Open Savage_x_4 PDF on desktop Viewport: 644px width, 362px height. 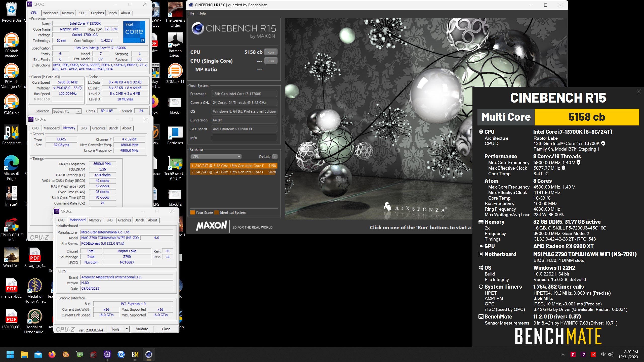[35, 257]
